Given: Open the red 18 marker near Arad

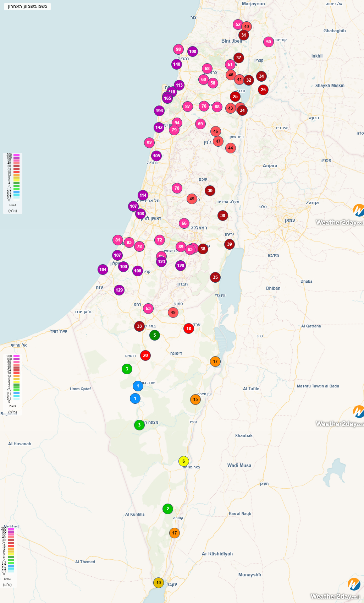Looking at the screenshot, I should 189,328.
